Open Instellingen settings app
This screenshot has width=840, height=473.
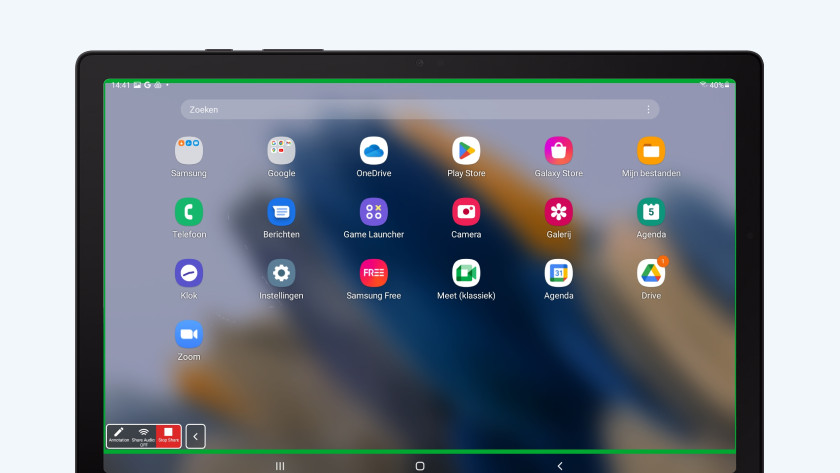click(x=281, y=273)
